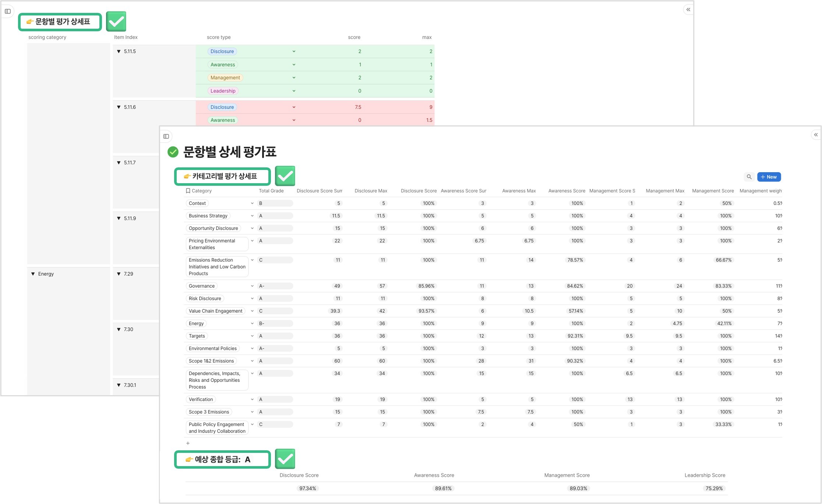This screenshot has height=504, width=822.
Task: Click green checkmark next to 카테고리별 평가 상세표
Action: tap(285, 176)
